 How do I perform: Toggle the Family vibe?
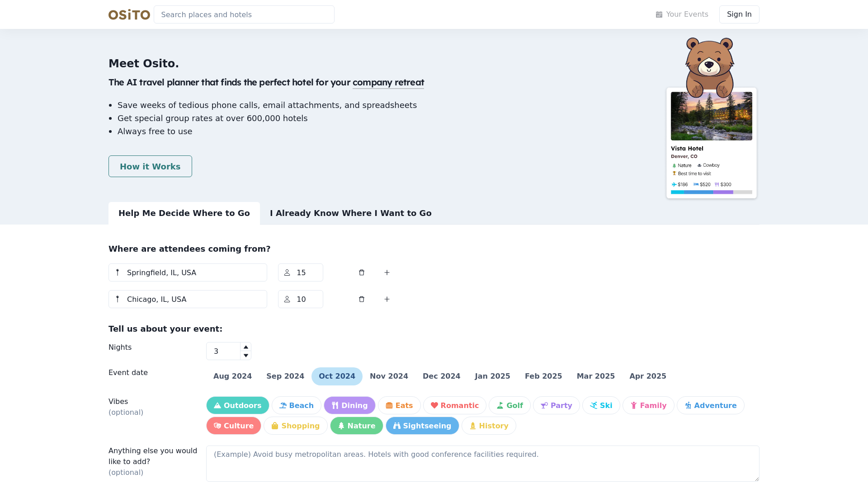coord(648,405)
